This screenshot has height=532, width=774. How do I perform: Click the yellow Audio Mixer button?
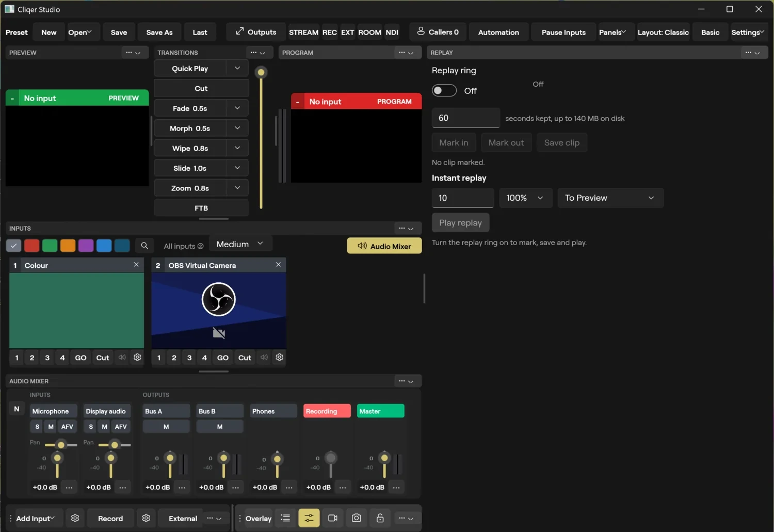(x=384, y=246)
